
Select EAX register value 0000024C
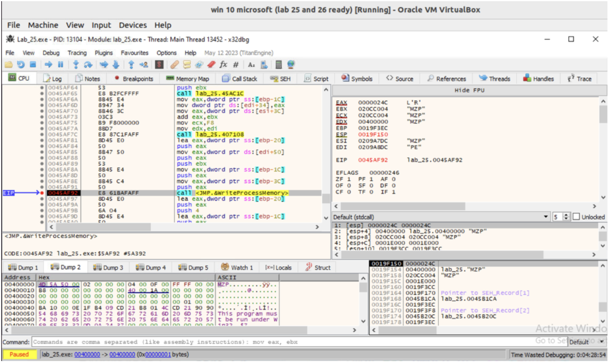coord(373,102)
